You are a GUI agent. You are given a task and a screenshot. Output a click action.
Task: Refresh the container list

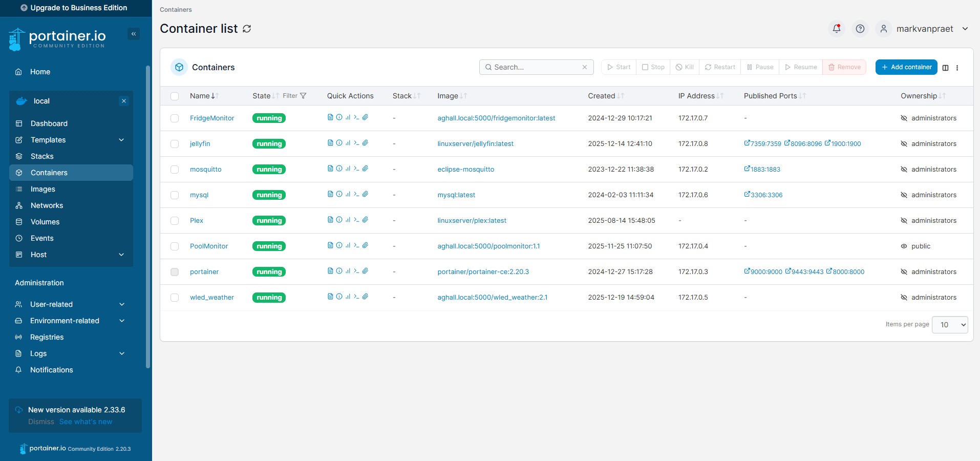point(247,29)
